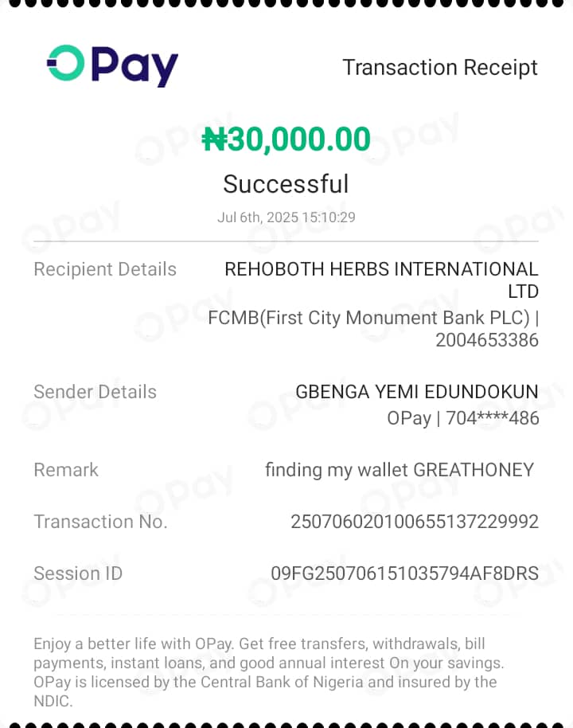Select recipient account number 2004653386
Viewport: 573px width, 728px height.
(486, 340)
